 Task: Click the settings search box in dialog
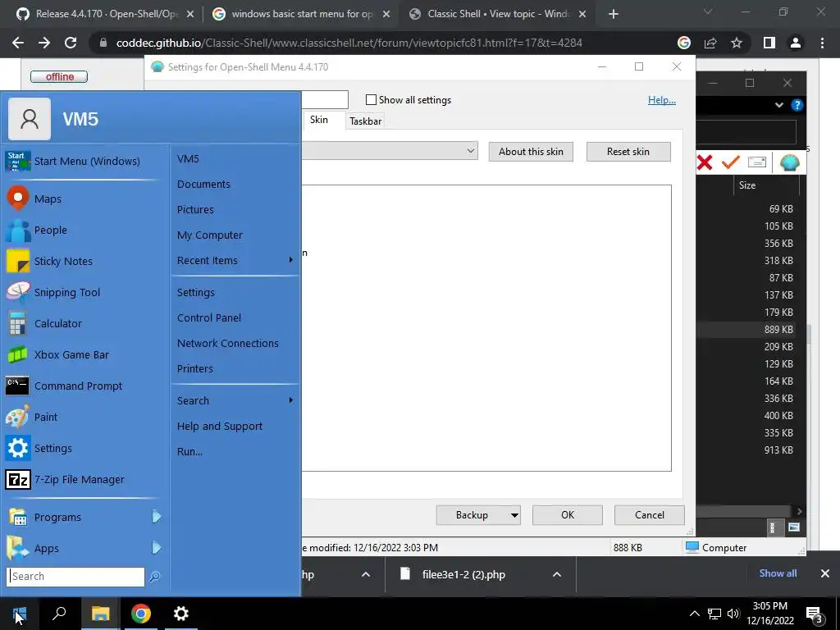325,99
